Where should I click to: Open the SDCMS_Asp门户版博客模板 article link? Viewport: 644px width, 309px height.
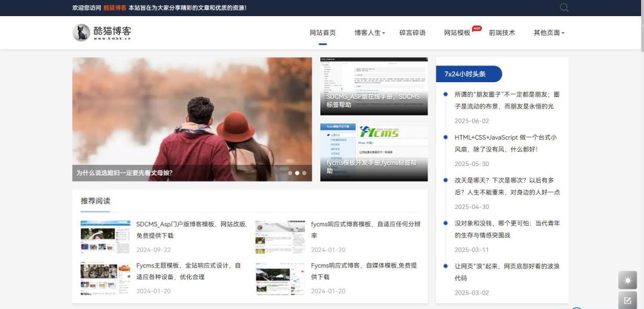191,230
